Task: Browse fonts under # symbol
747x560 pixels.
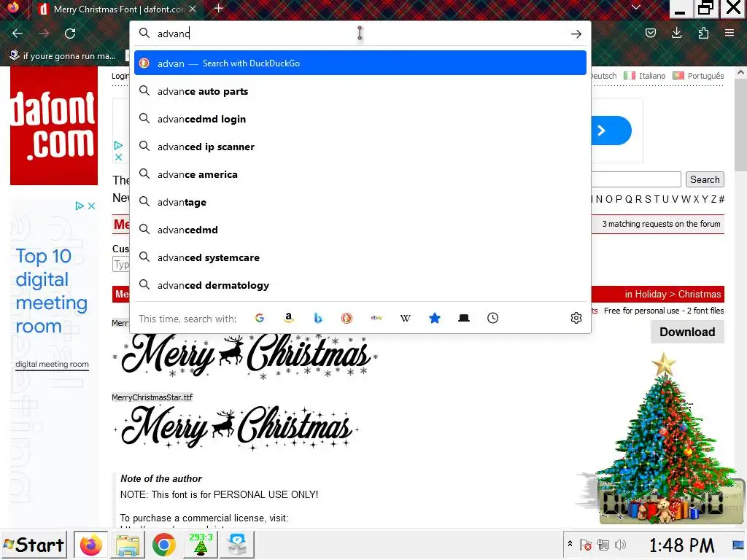Action: [721, 199]
